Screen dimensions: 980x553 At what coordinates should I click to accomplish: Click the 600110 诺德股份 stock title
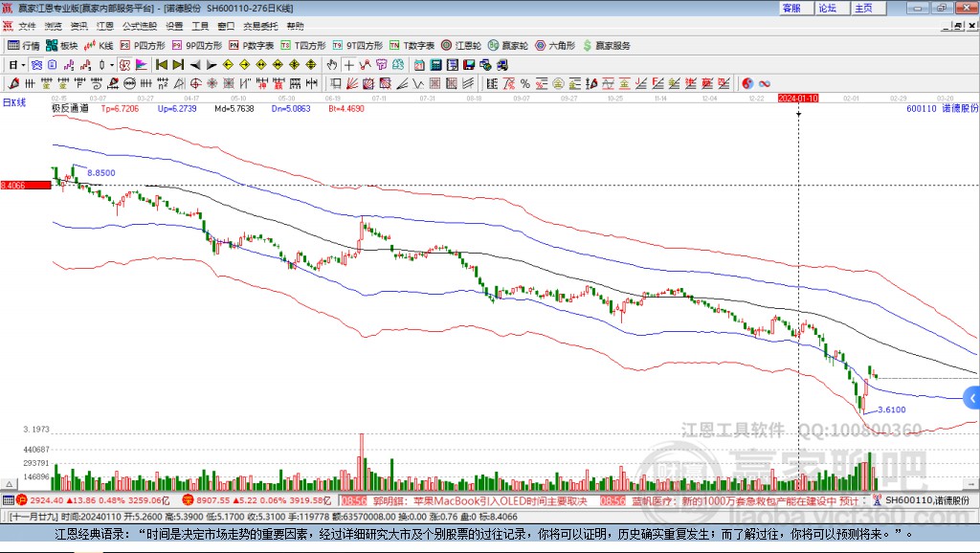point(943,108)
